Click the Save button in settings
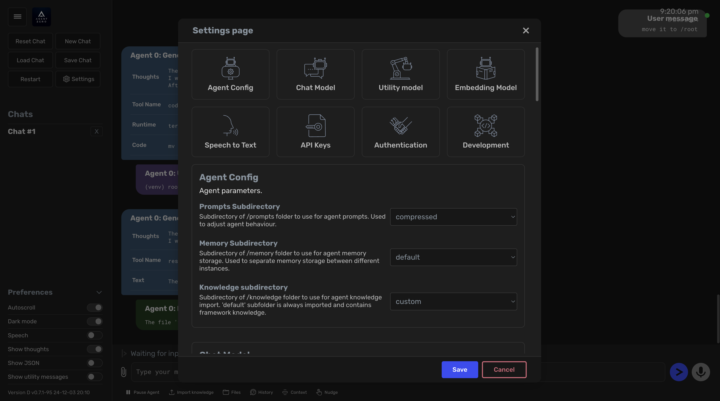The width and height of the screenshot is (720, 401). [x=459, y=369]
